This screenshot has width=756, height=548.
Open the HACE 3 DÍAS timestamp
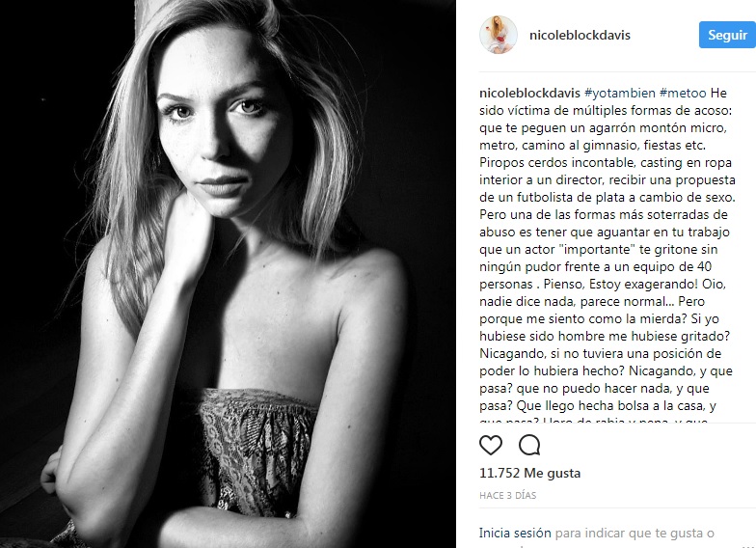tap(507, 496)
